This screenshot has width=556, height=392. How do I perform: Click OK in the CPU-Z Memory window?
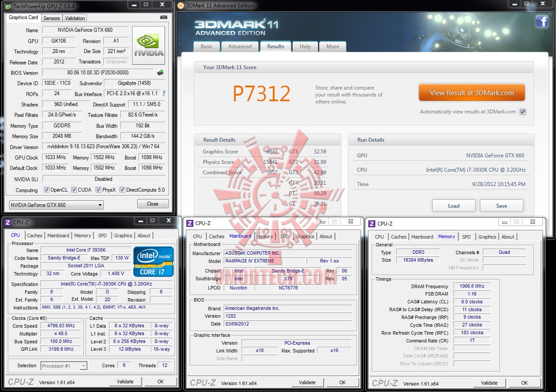[x=525, y=383]
